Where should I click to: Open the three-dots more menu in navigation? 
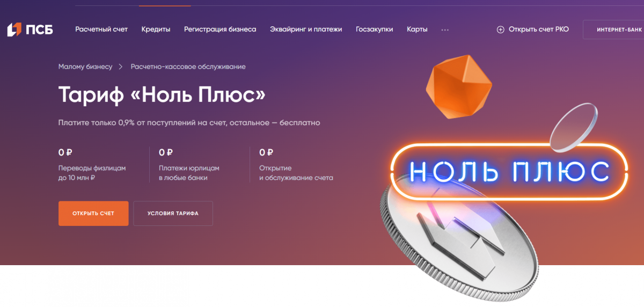click(444, 30)
